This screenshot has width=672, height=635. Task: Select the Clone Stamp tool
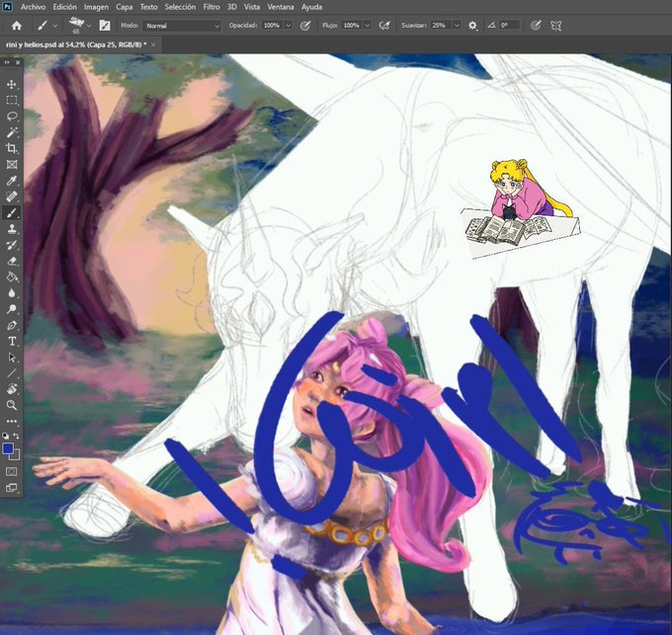(x=12, y=229)
